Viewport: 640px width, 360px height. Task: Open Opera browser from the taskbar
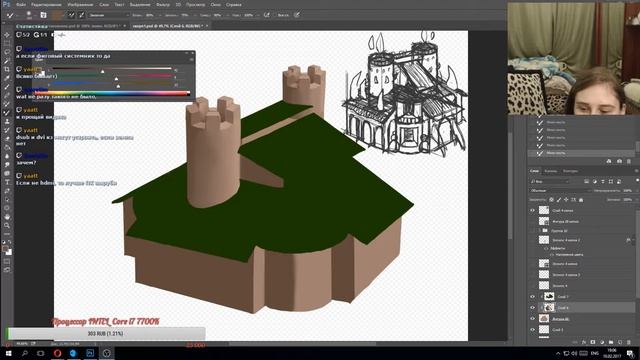57,353
